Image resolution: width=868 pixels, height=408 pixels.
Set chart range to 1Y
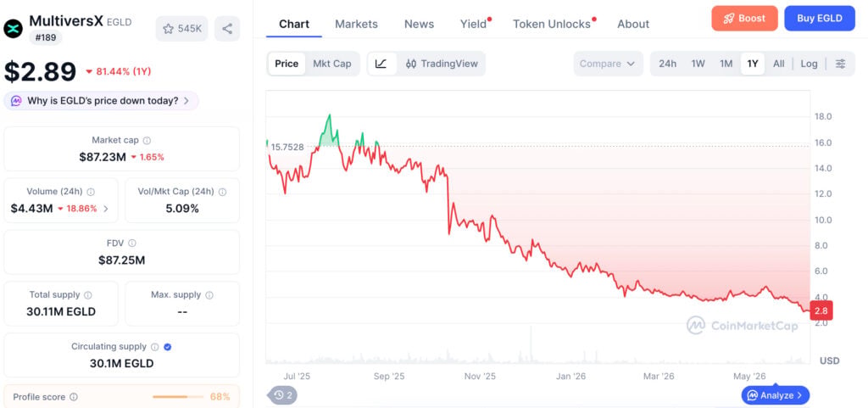click(x=753, y=64)
